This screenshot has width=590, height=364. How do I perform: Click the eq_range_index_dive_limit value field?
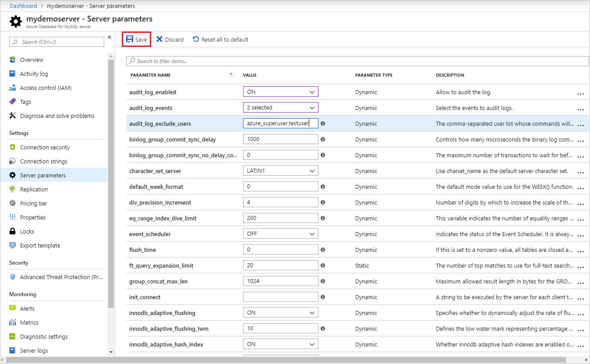click(281, 218)
